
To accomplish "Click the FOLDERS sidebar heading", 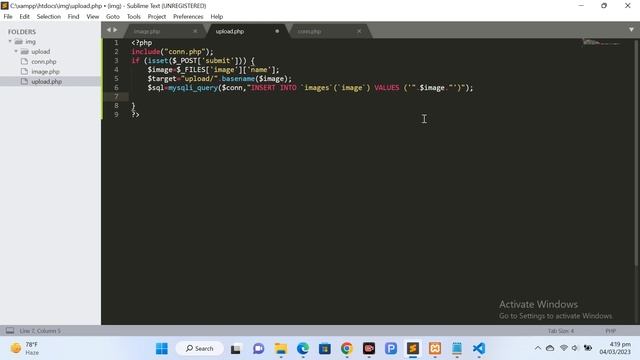I will (x=22, y=32).
